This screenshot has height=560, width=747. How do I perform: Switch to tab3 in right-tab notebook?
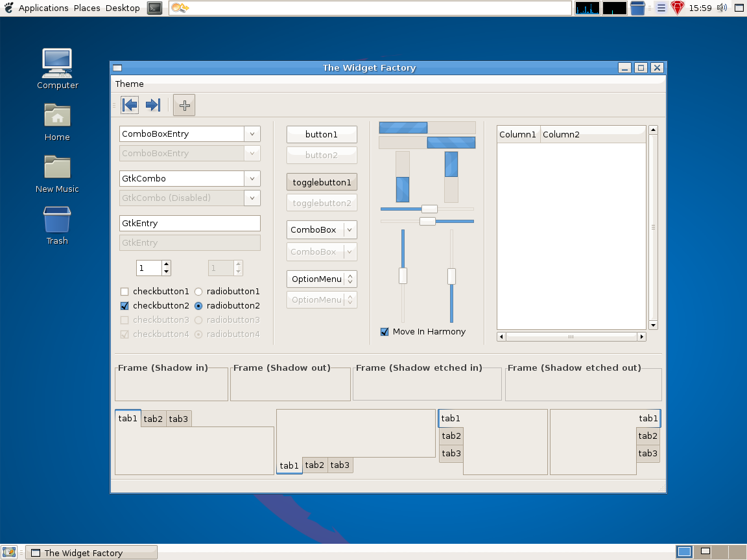[x=648, y=453]
